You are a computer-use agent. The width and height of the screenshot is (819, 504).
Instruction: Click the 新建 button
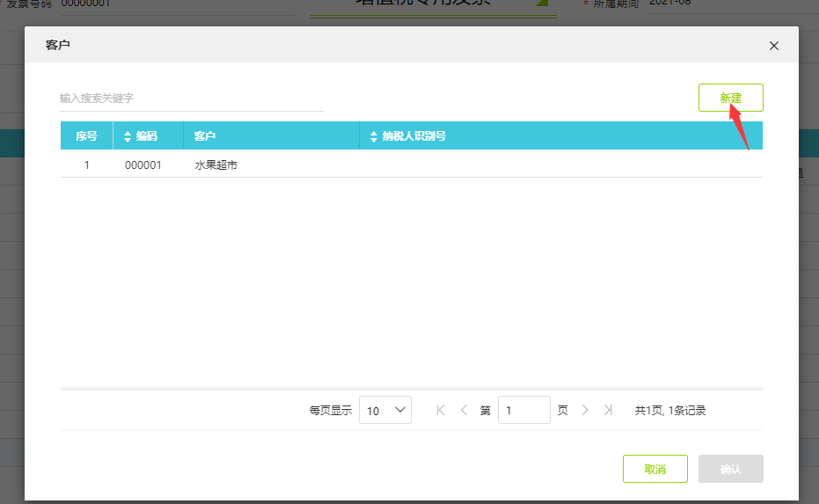coord(731,98)
